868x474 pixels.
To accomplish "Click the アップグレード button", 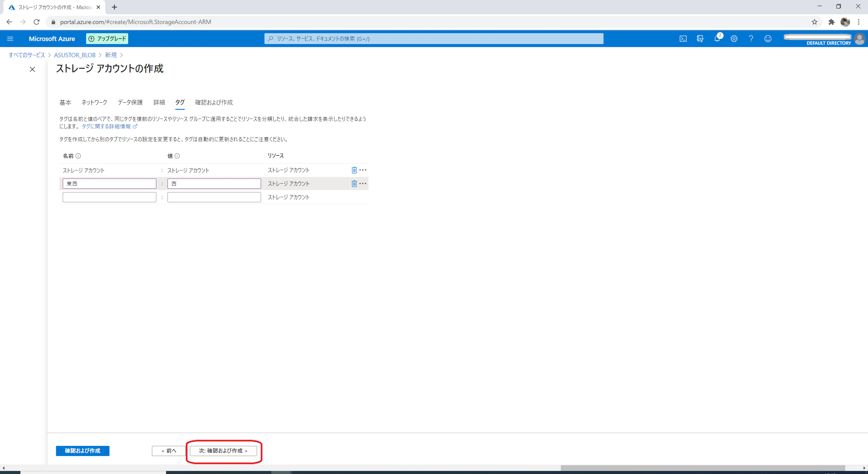I will [107, 39].
